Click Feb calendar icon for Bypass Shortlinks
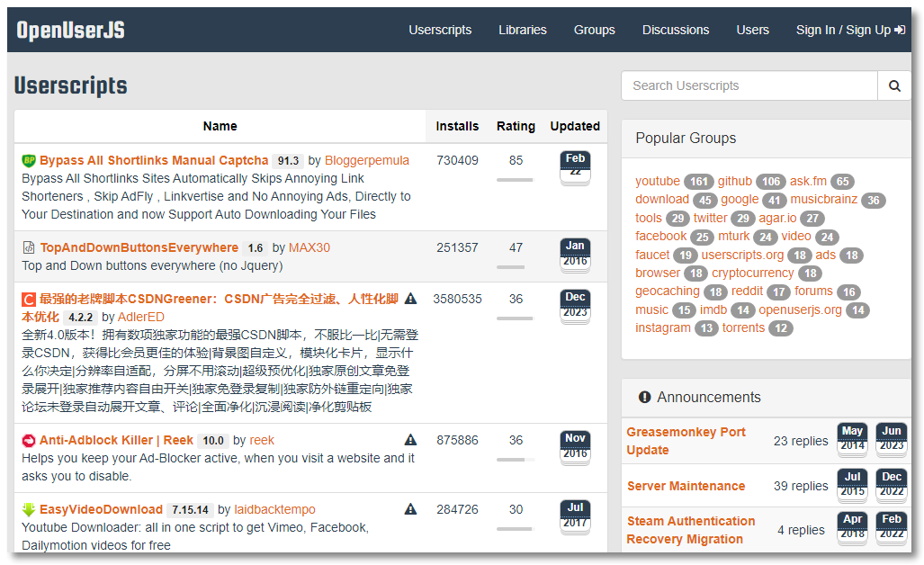This screenshot has height=565, width=924. point(575,168)
